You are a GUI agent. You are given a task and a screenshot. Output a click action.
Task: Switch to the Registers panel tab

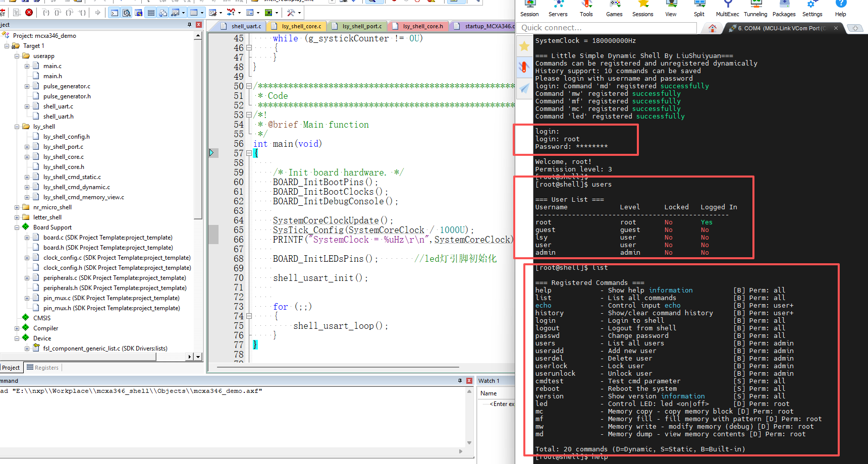point(43,368)
